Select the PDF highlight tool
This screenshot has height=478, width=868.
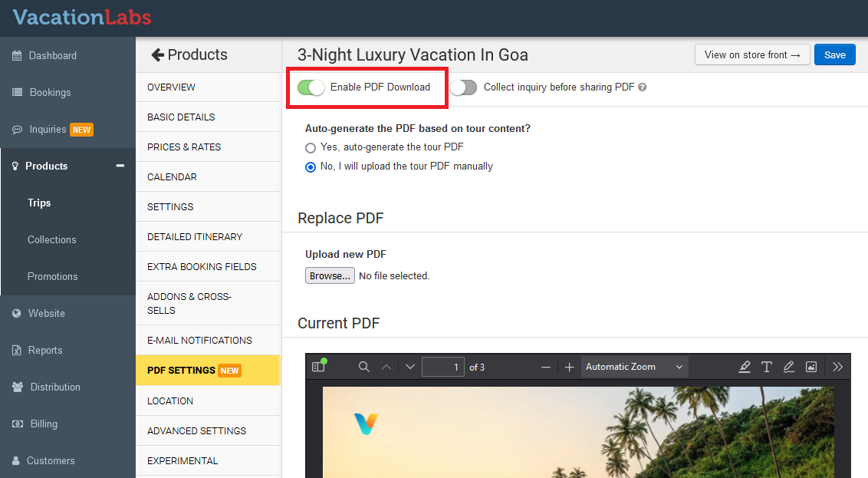(745, 367)
